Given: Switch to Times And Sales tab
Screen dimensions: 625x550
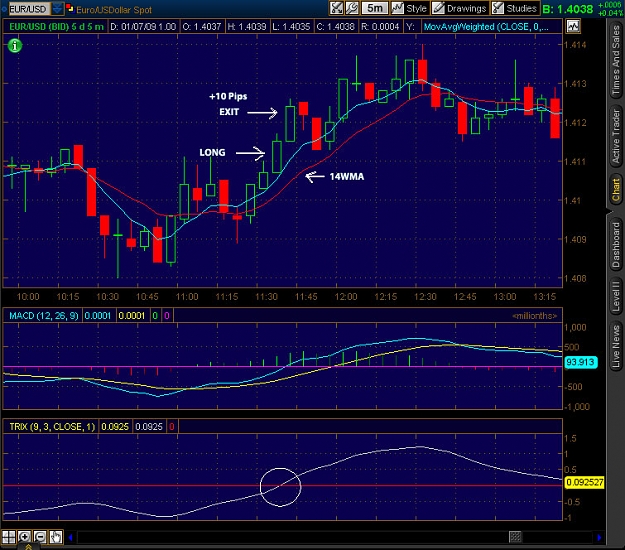Looking at the screenshot, I should (616, 60).
